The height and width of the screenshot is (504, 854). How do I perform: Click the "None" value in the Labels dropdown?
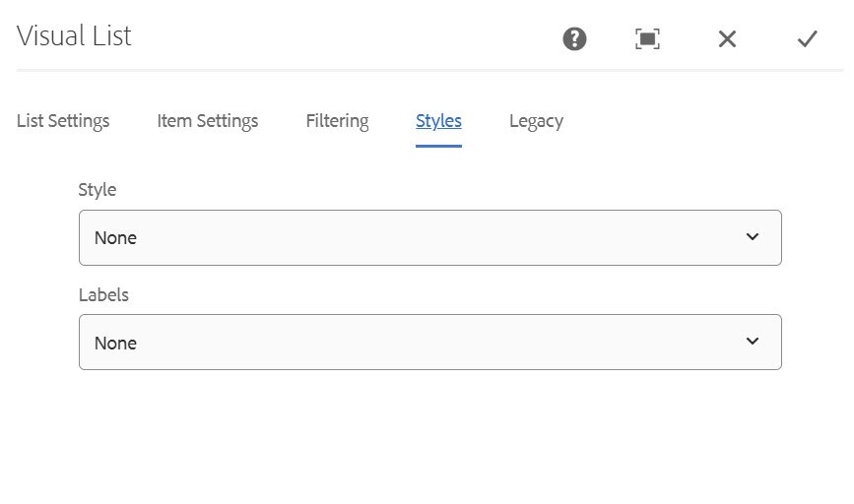point(115,343)
